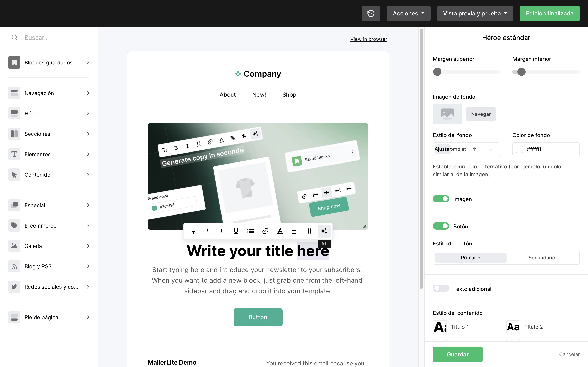Image resolution: width=588 pixels, height=367 pixels.
Task: Apply bold formatting from the text toolbar
Action: (206, 231)
